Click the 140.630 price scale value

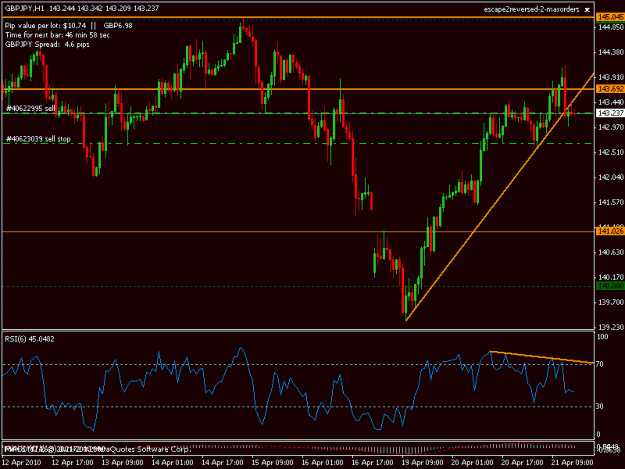pyautogui.click(x=611, y=252)
